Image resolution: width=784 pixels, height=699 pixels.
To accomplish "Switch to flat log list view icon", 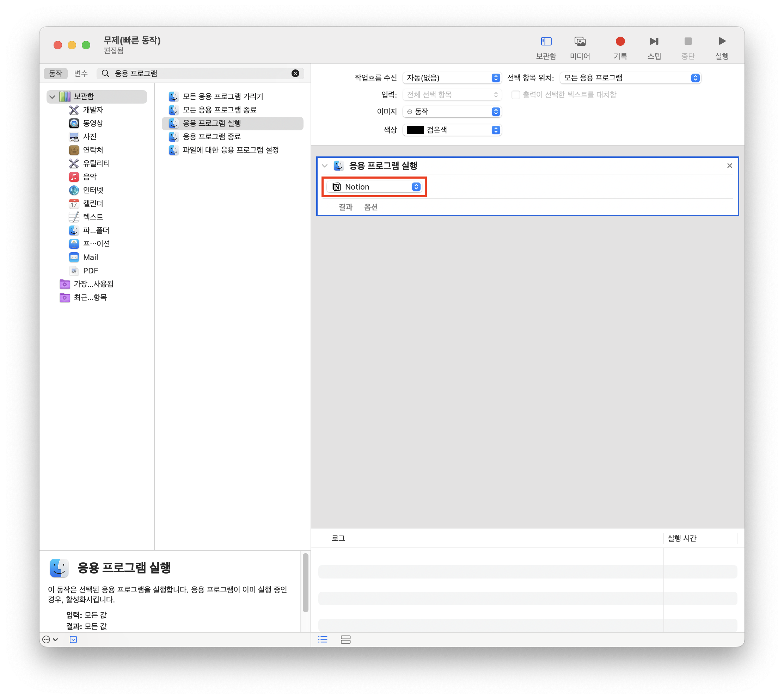I will [x=323, y=639].
